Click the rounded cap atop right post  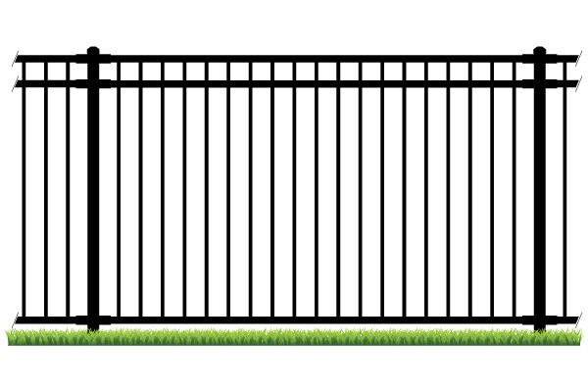tap(540, 49)
